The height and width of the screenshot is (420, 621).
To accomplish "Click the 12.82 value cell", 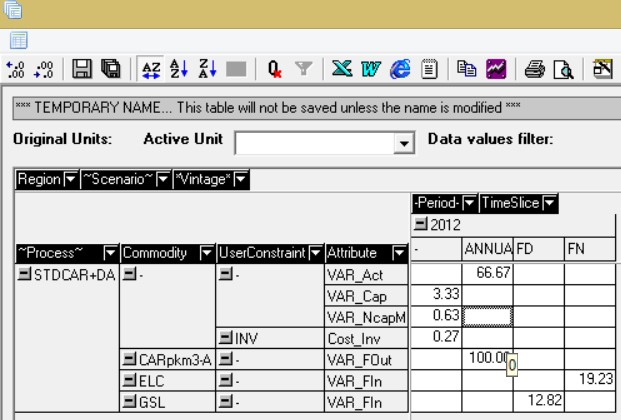I will pos(539,401).
